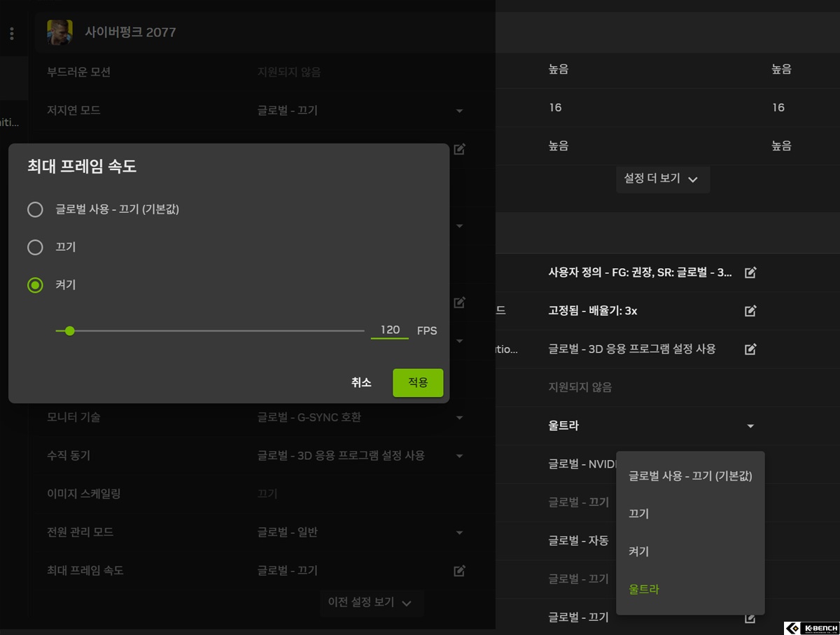Open the three-dot menu at far left
Screen dimensions: 840x635
(11, 33)
